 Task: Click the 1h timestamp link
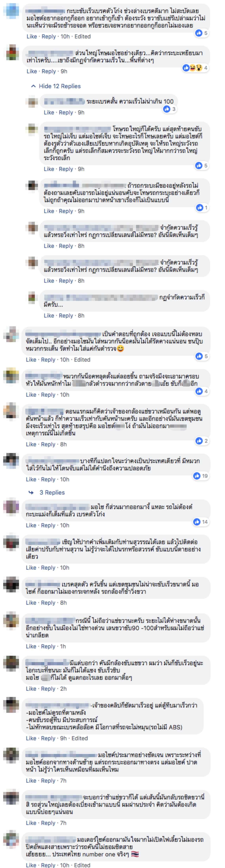coord(63,646)
